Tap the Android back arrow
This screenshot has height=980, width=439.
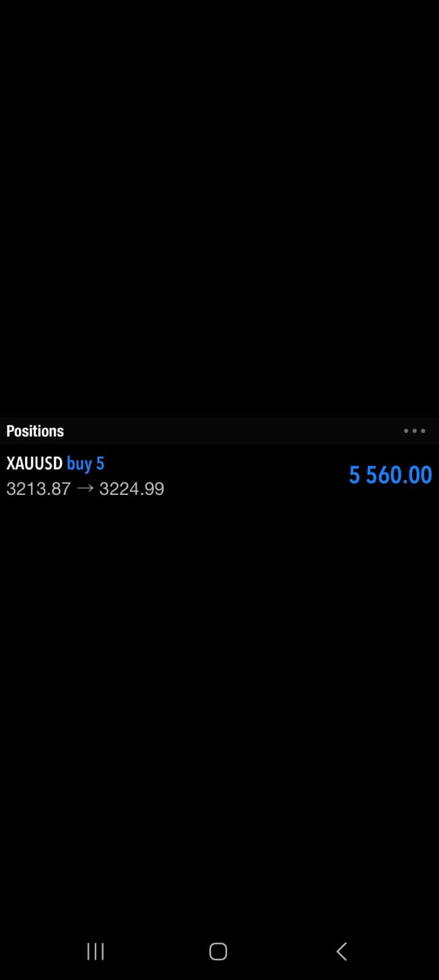[x=342, y=951]
